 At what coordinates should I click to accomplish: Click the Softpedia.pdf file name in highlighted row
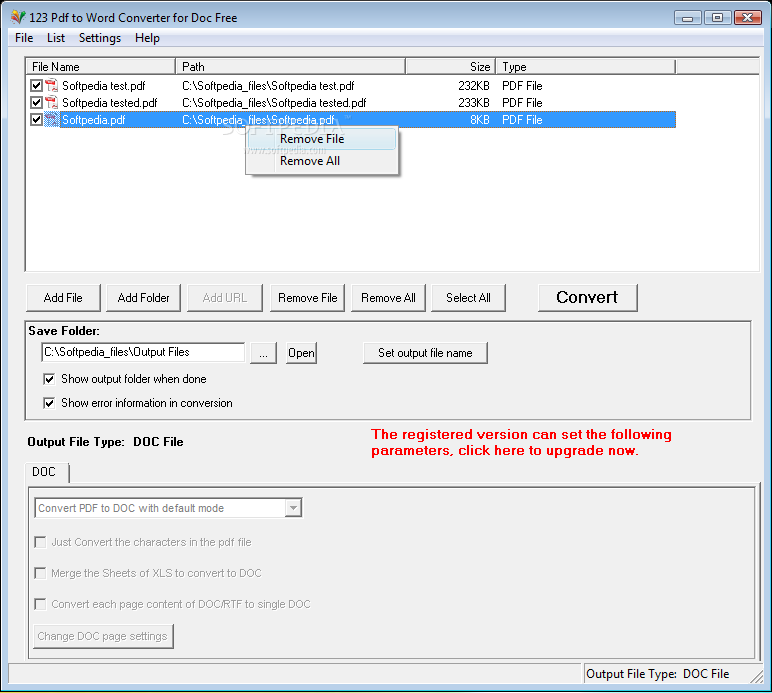point(94,120)
